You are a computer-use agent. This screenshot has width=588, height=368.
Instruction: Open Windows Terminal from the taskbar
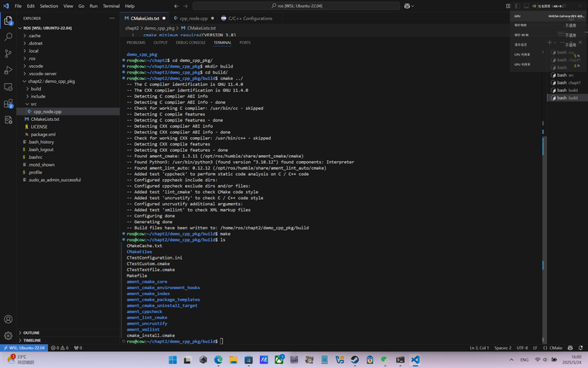[x=400, y=359]
